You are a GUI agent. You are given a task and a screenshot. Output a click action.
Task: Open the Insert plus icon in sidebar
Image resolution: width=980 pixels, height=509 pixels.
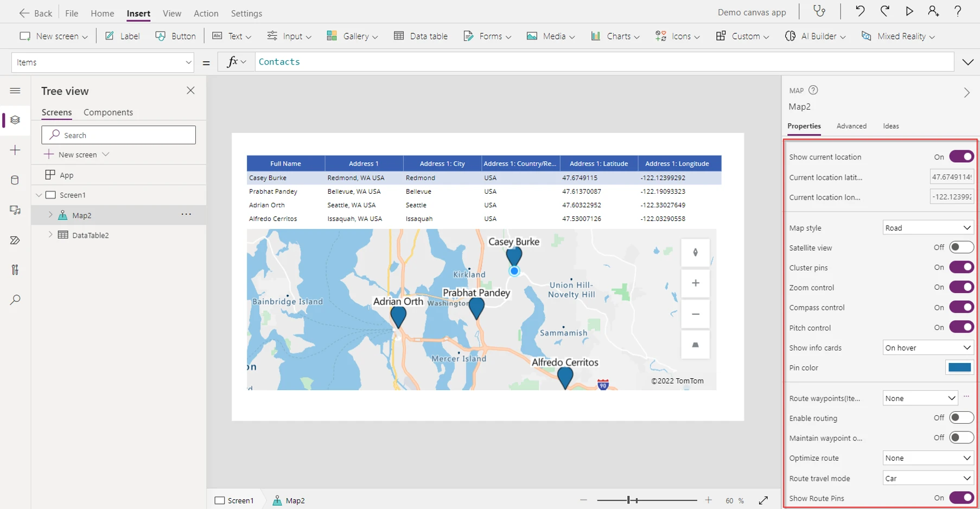(15, 150)
